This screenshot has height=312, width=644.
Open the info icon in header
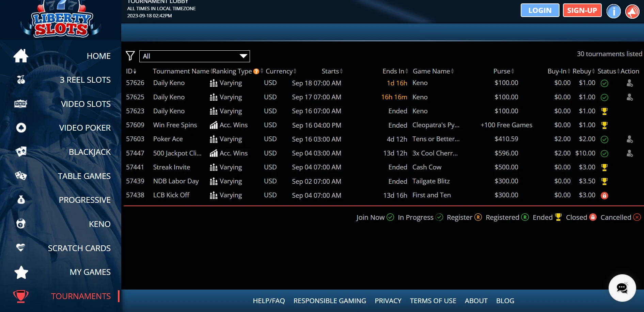(614, 11)
